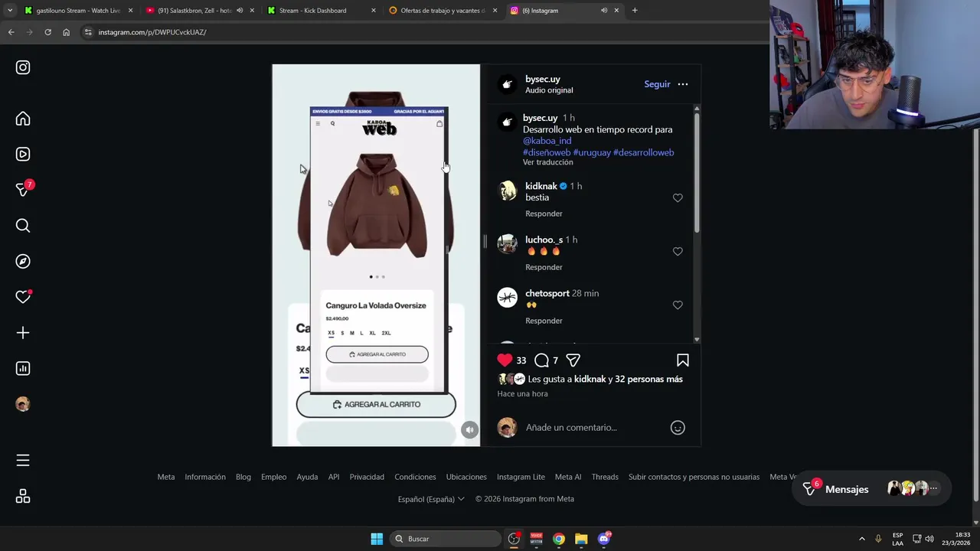Open the Reels icon in sidebar

[23, 154]
